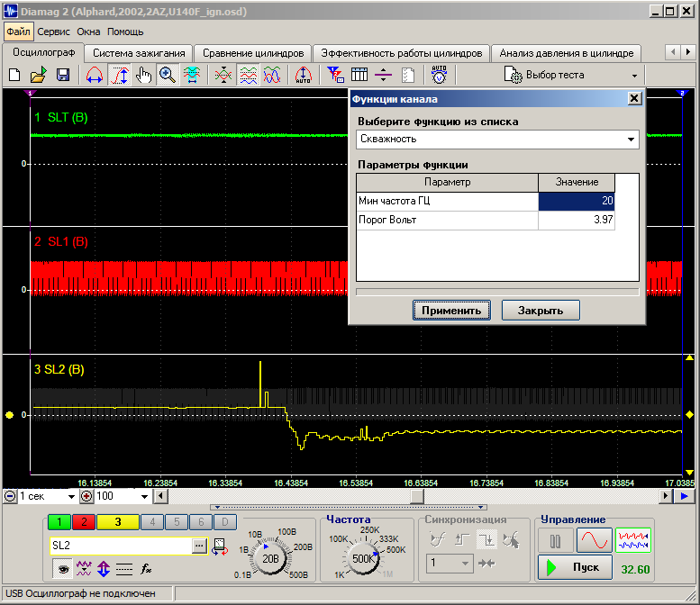This screenshot has height=605, width=700.
Task: Toggle stacked channels display mode
Action: coord(249,75)
